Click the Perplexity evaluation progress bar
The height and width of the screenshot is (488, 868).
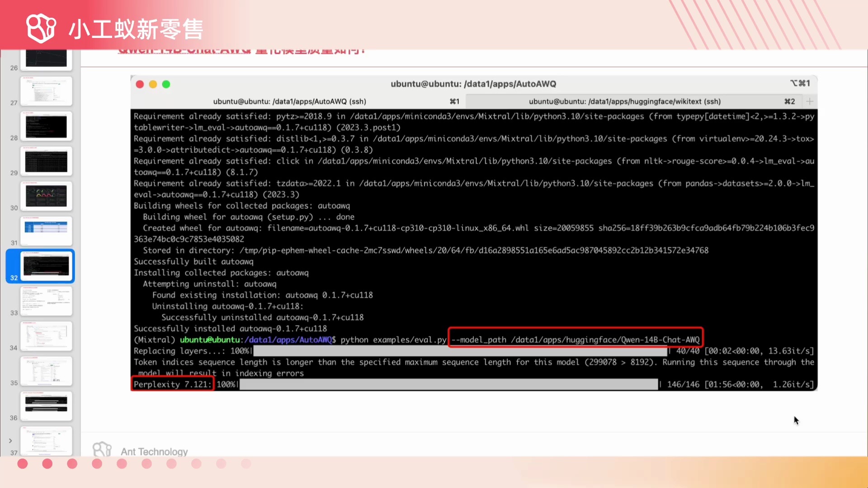[x=448, y=385]
